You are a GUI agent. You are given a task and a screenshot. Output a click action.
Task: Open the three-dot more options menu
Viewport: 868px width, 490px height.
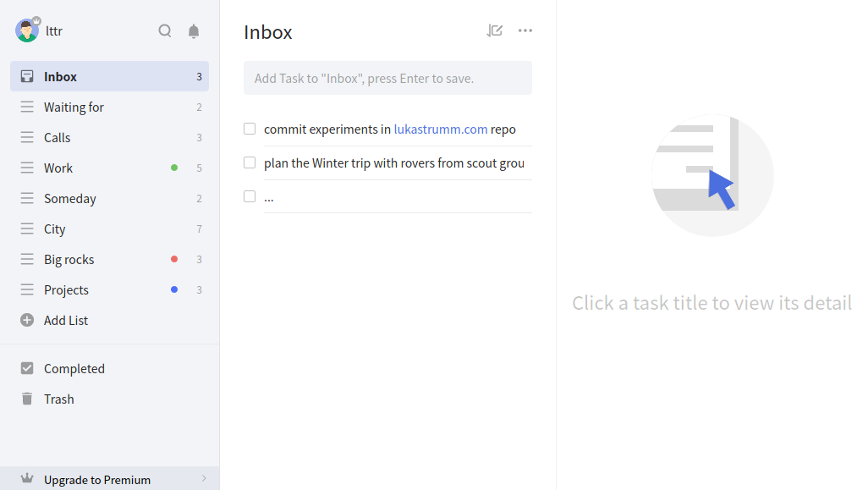[x=525, y=30]
